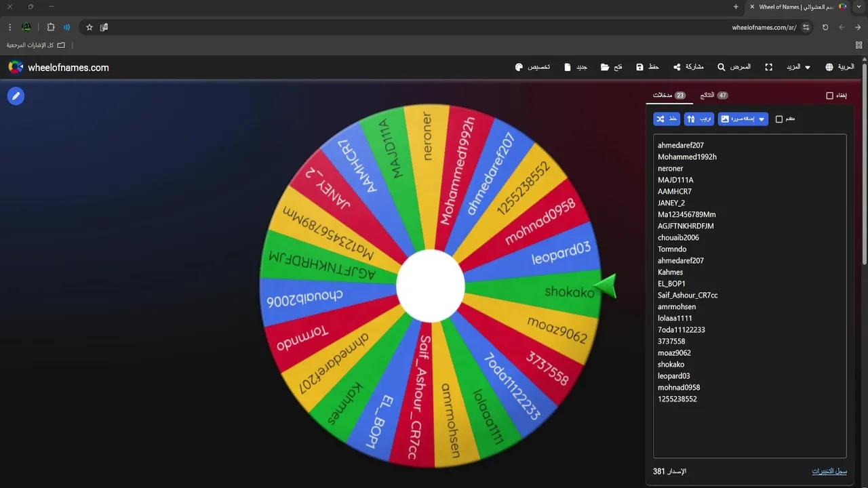The height and width of the screenshot is (488, 868).
Task: Open the Customize palette icon
Action: click(519, 68)
